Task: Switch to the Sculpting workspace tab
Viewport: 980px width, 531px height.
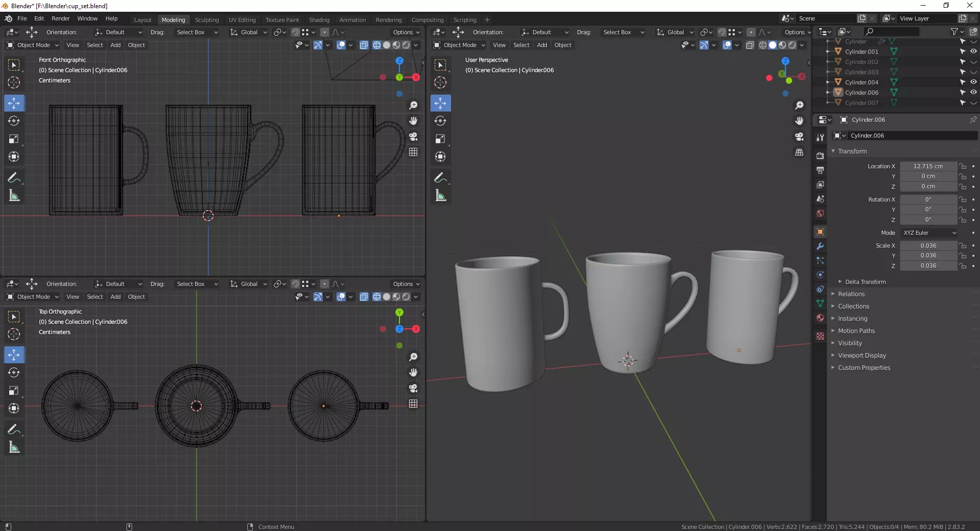Action: click(206, 20)
